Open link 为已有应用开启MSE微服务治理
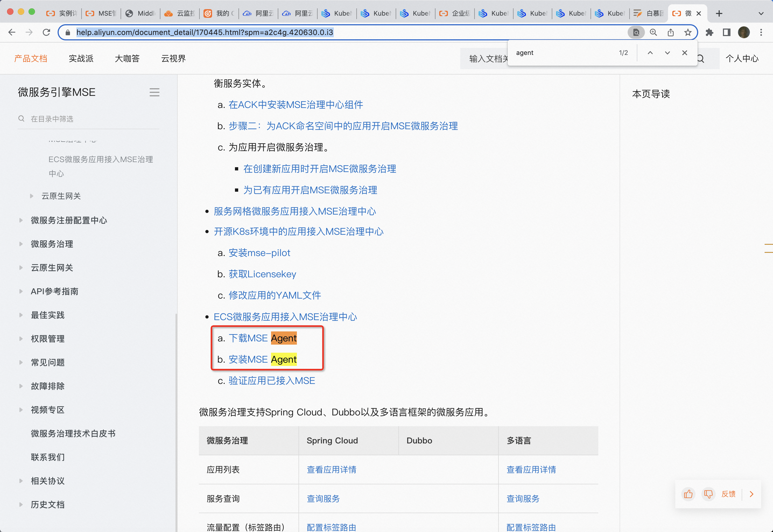Image resolution: width=773 pixels, height=532 pixels. [x=310, y=190]
